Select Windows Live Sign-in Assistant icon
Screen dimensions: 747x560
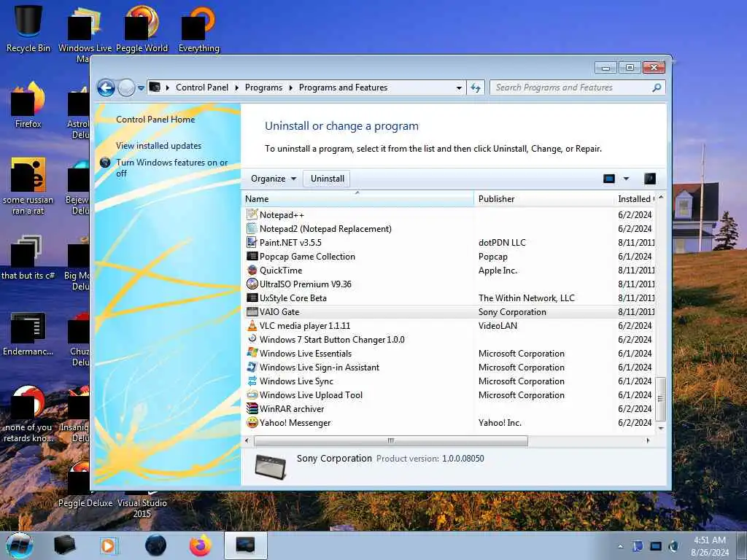click(x=252, y=367)
